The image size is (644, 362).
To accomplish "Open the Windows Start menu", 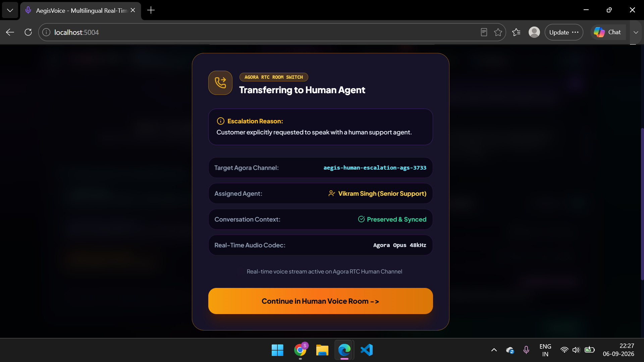I will 277,350.
